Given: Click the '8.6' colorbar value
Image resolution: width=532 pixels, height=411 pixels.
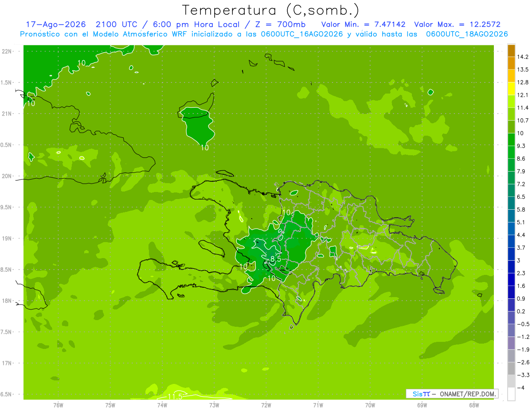Looking at the screenshot, I should point(521,158).
